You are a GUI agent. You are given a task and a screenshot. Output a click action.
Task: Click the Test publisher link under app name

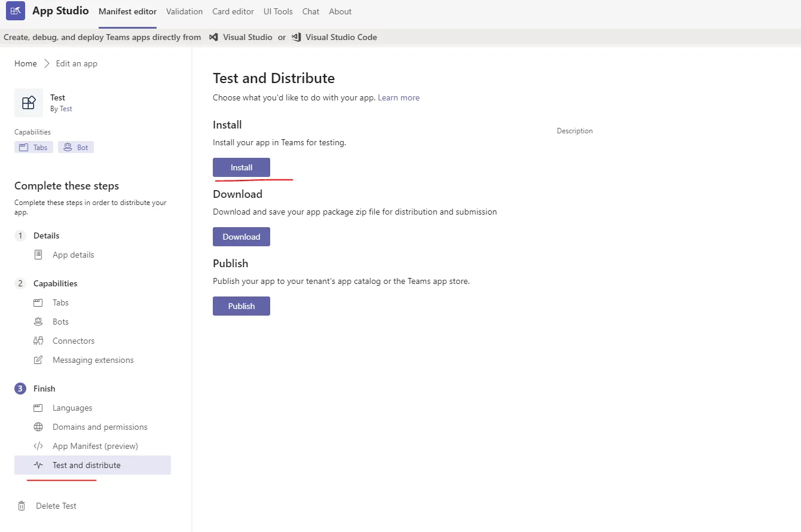pos(66,109)
